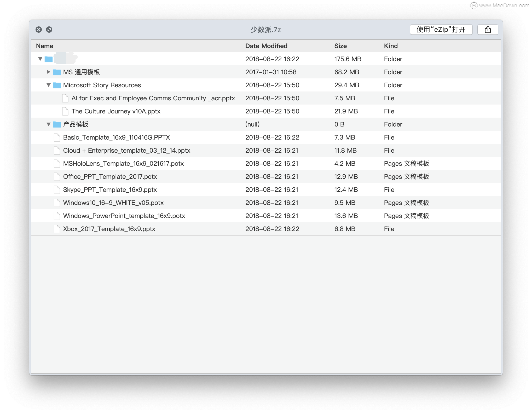This screenshot has height=414, width=532.
Task: Click file icon of Basic_Template_16x9_110416G.PPTX
Action: tap(57, 137)
